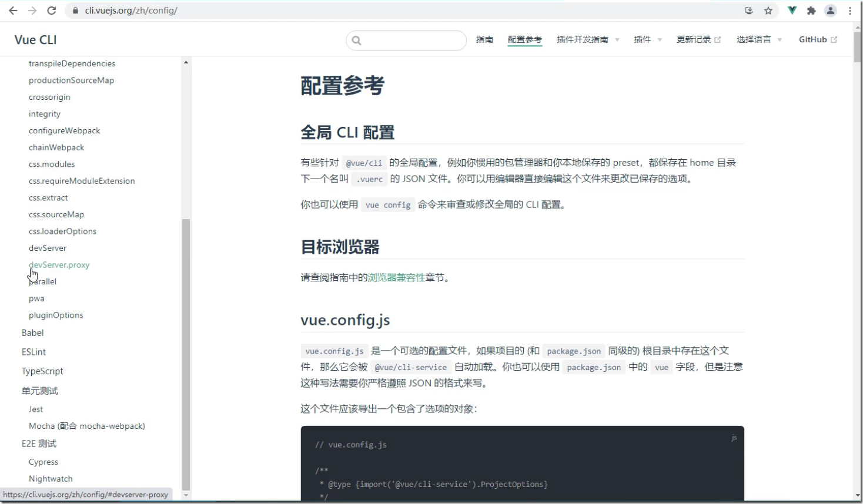Go to css.sourceMap in sidebar

click(x=56, y=214)
